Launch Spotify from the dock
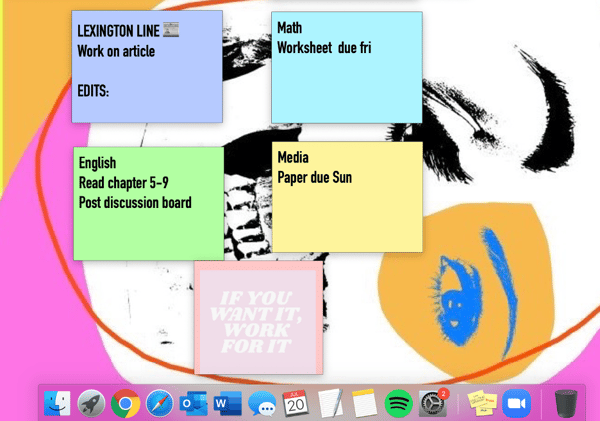600x421 pixels. click(398, 403)
